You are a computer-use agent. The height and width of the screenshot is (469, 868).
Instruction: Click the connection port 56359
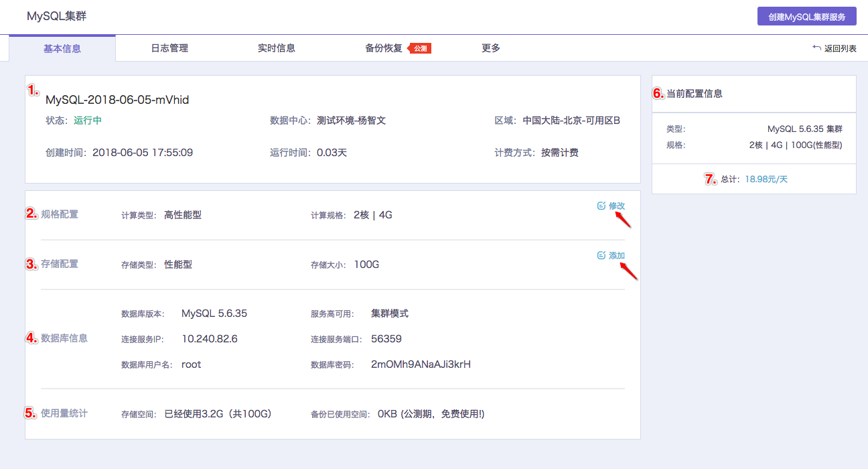[x=386, y=339]
